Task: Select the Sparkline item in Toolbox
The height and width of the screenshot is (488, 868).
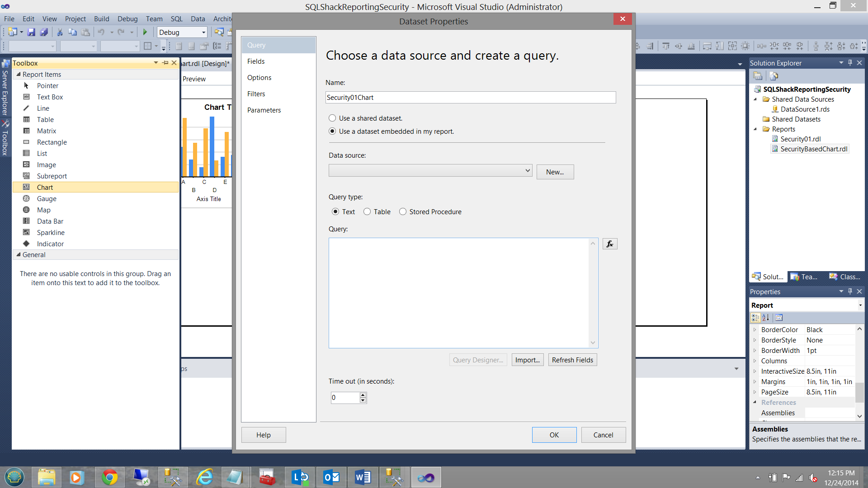Action: 51,233
